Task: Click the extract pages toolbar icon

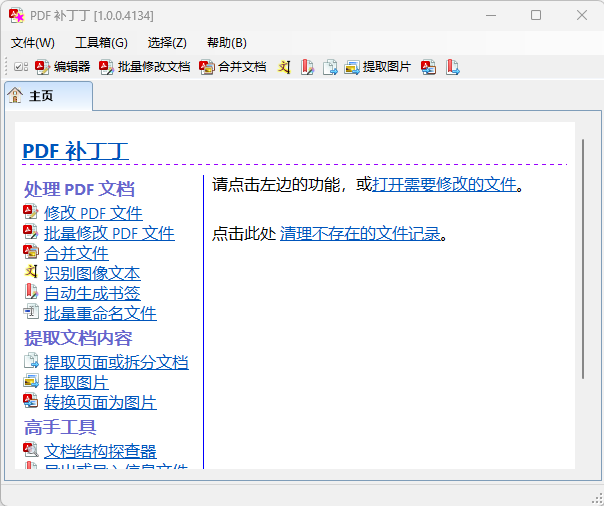Action: pos(330,67)
